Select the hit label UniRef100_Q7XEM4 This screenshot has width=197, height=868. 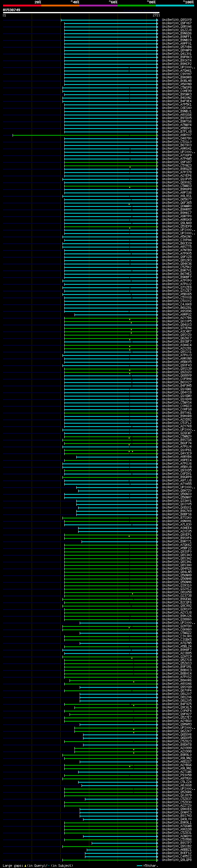[177, 328]
